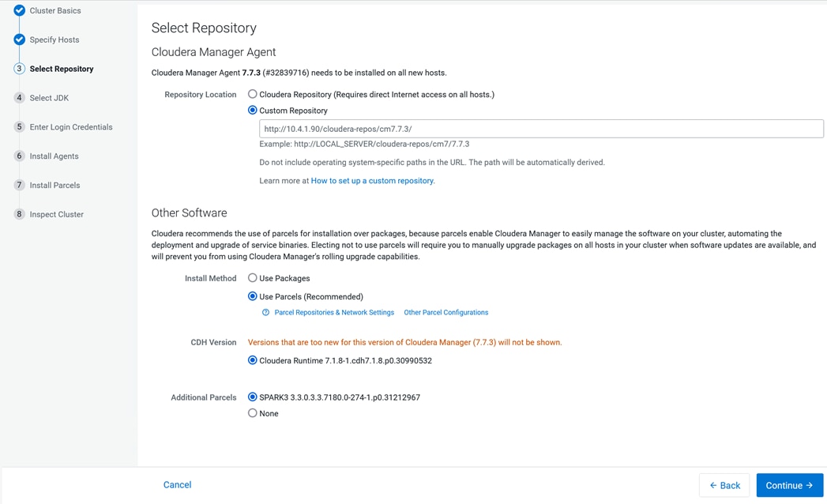Open Parcel Repositories & Network Settings
Screen dimensions: 827x504
pos(334,312)
